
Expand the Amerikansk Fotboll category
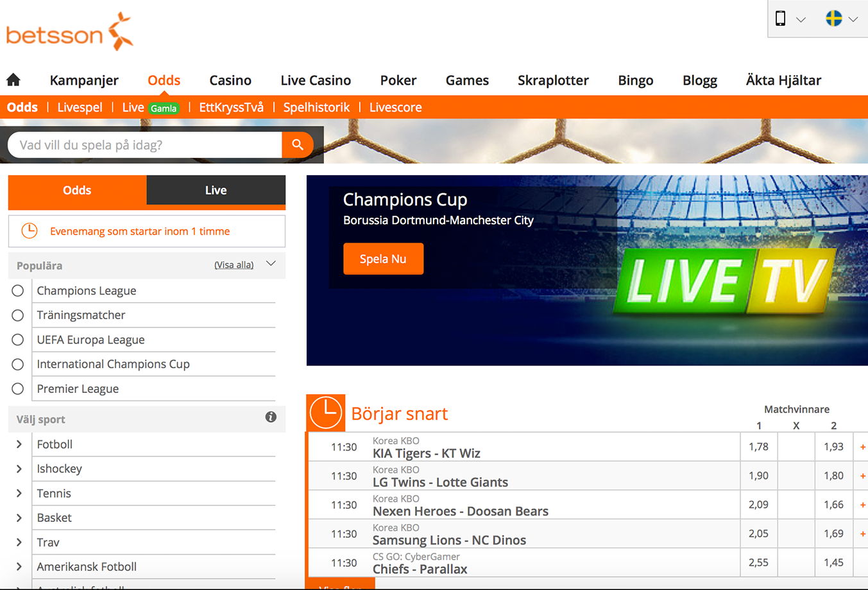point(19,567)
